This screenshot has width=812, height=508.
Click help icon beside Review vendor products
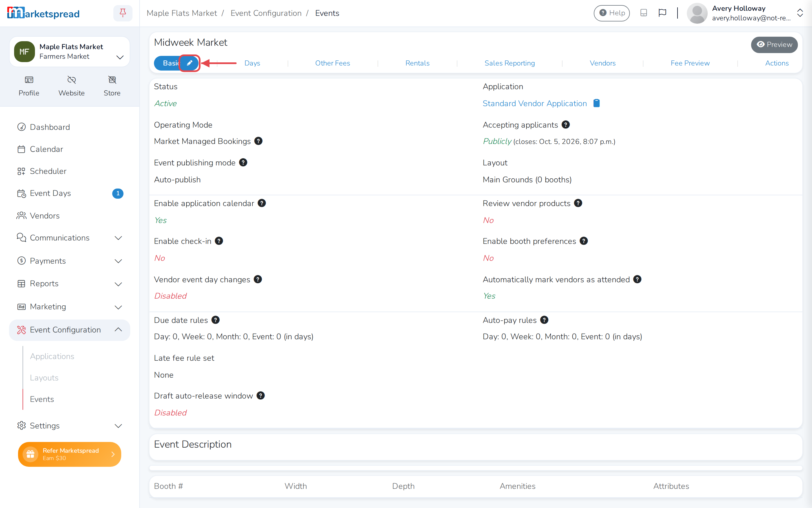[x=578, y=203]
